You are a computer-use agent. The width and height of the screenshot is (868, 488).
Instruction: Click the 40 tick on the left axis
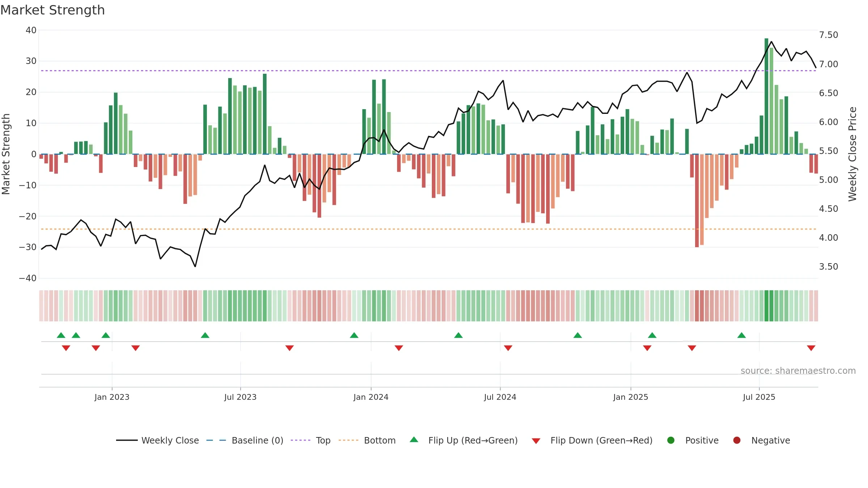coord(31,30)
